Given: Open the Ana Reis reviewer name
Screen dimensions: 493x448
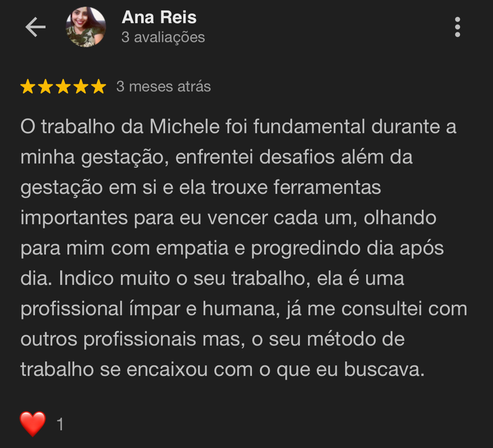Looking at the screenshot, I should (159, 17).
